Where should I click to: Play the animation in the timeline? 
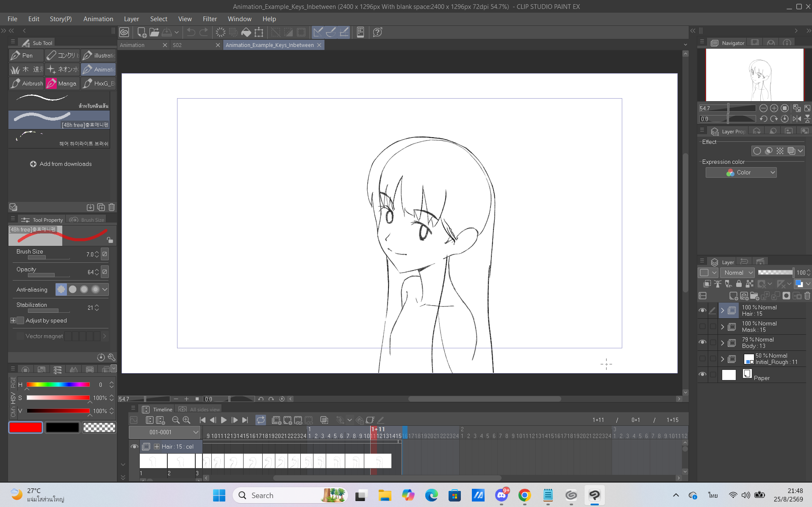[x=224, y=420]
